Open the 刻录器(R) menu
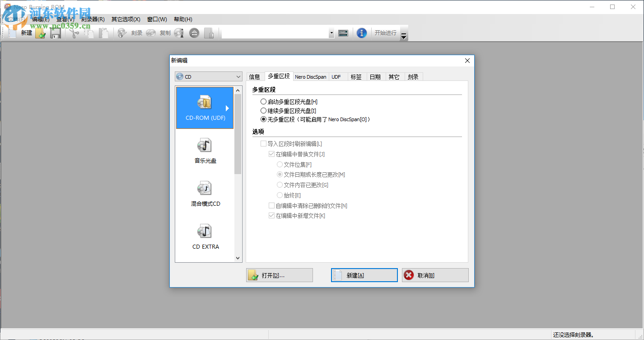This screenshot has width=644, height=340. pyautogui.click(x=93, y=19)
